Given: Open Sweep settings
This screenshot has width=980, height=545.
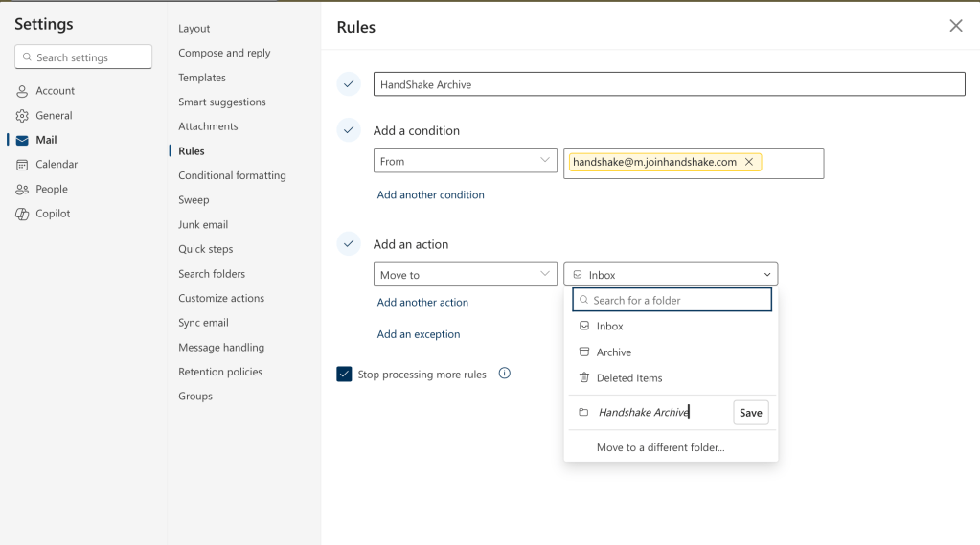Looking at the screenshot, I should [x=194, y=200].
